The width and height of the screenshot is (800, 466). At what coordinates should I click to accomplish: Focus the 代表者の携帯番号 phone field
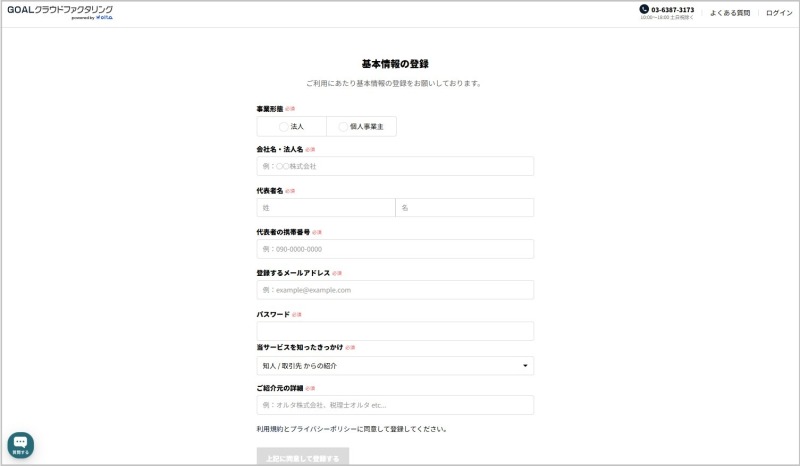pos(394,249)
